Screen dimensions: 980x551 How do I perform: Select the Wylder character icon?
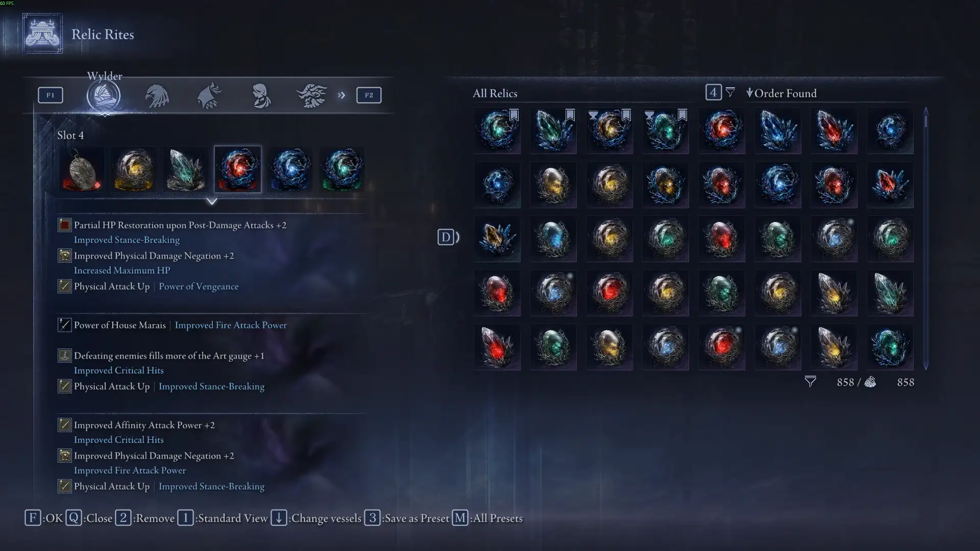104,95
